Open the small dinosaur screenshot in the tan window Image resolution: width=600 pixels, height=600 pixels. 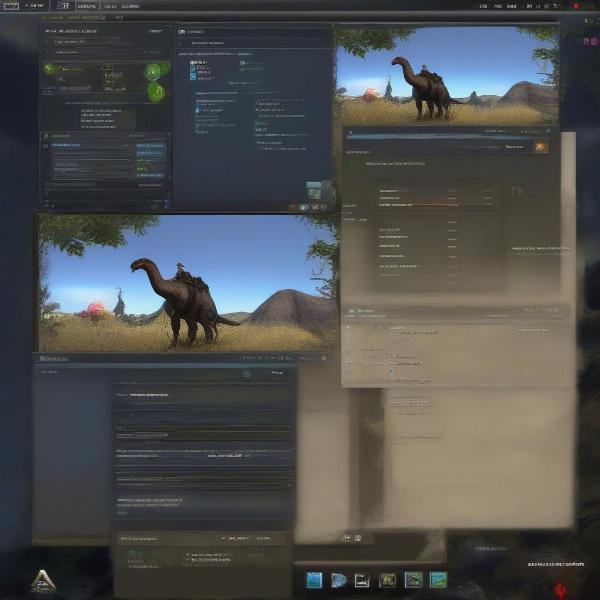(447, 76)
